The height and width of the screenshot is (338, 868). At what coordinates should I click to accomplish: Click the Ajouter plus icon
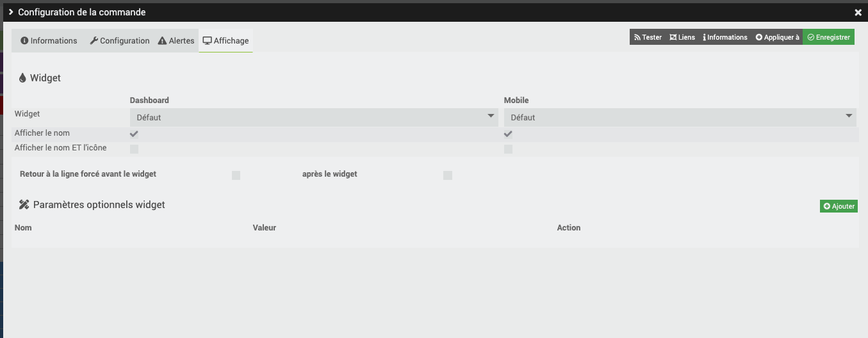[827, 206]
